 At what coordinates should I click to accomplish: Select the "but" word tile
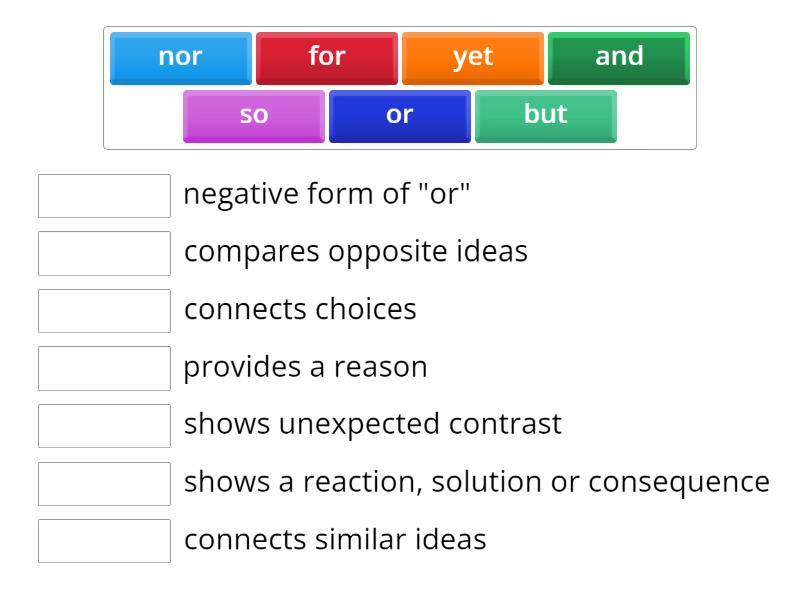pyautogui.click(x=545, y=115)
